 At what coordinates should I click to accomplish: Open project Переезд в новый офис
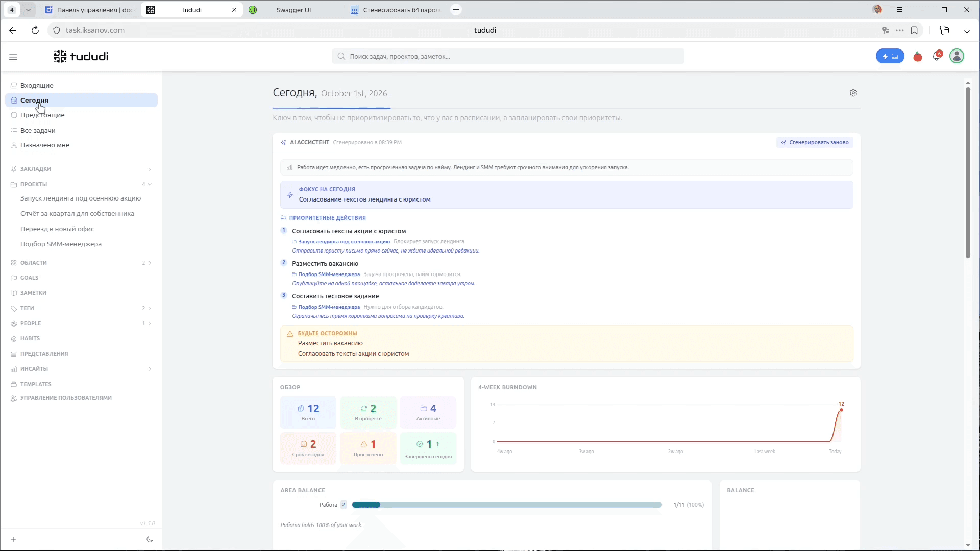click(x=57, y=229)
